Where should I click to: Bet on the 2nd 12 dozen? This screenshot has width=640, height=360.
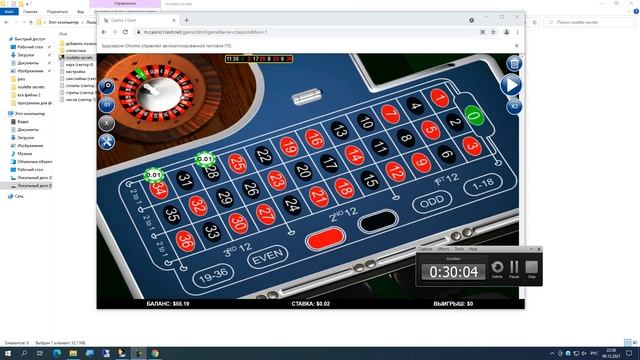coord(344,215)
